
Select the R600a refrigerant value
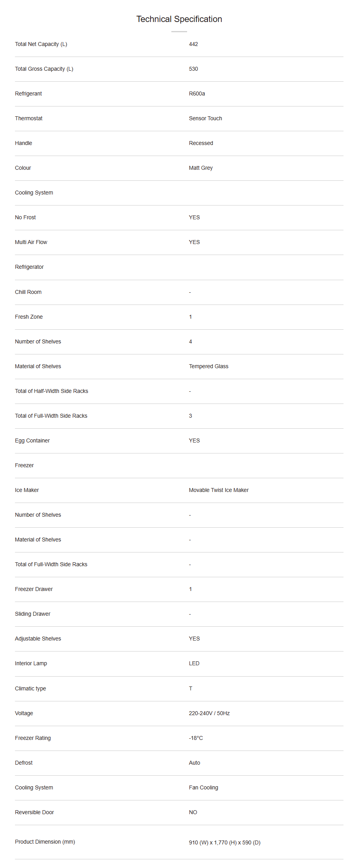point(197,94)
